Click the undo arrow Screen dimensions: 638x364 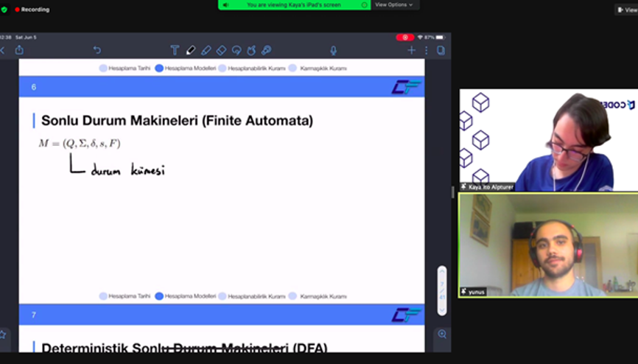(97, 50)
